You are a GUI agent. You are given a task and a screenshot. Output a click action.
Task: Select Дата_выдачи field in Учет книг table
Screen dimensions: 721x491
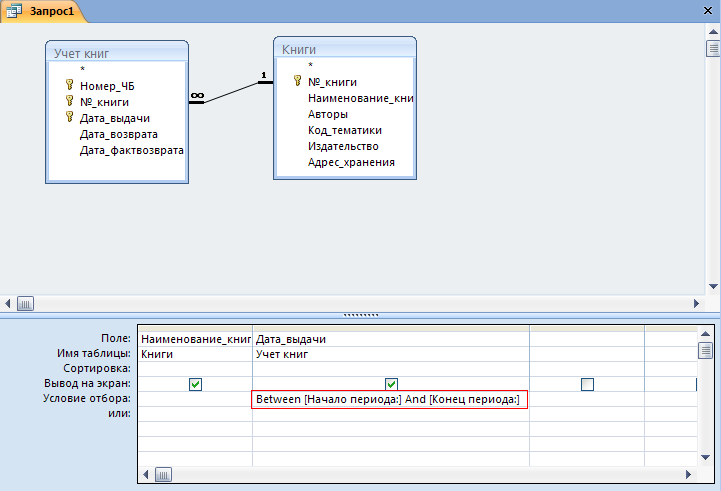pyautogui.click(x=115, y=118)
